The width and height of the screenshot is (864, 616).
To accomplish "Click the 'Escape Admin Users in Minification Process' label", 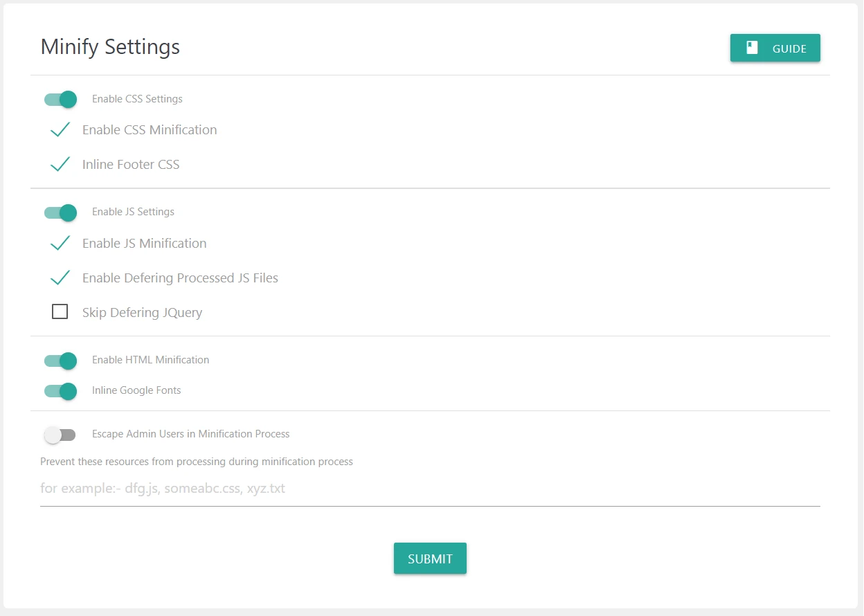I will [x=190, y=434].
